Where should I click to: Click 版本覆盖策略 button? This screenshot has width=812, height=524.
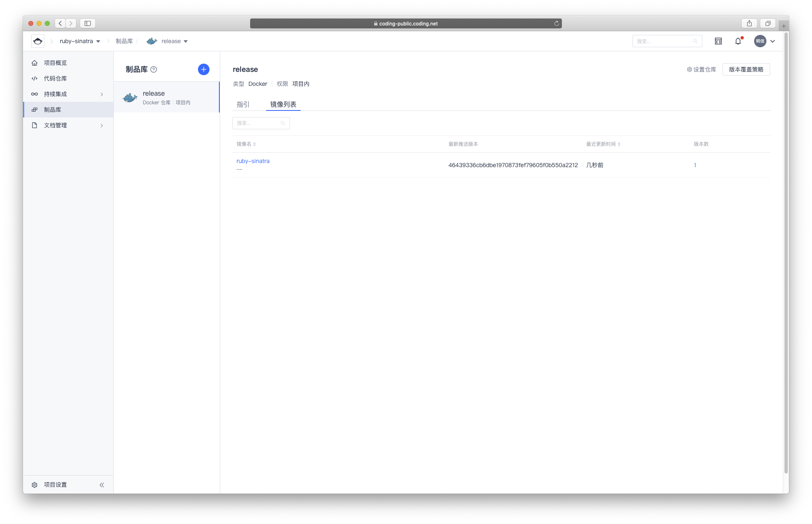click(x=746, y=69)
